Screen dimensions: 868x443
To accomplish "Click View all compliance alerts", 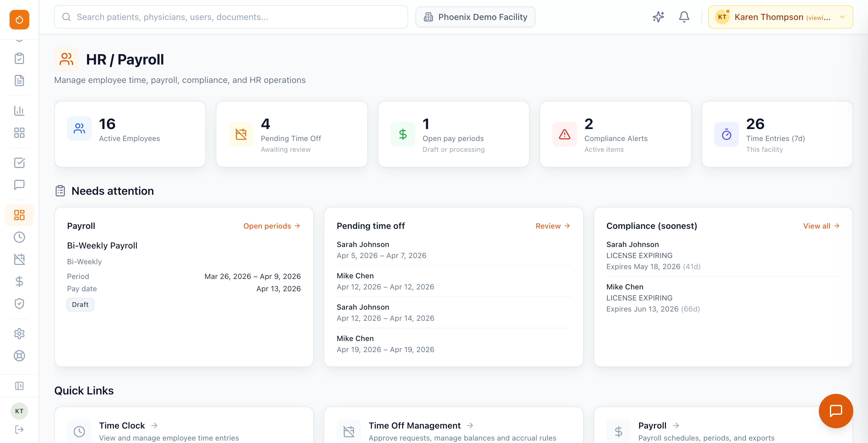I will point(821,226).
